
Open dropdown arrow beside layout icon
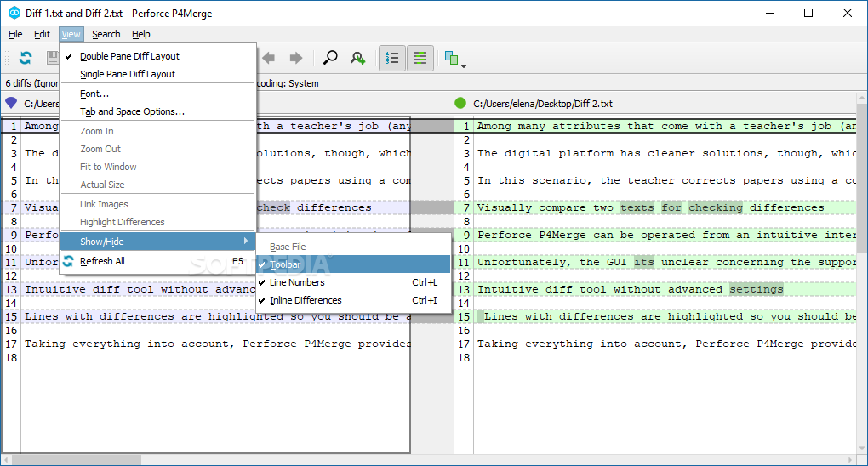(464, 66)
